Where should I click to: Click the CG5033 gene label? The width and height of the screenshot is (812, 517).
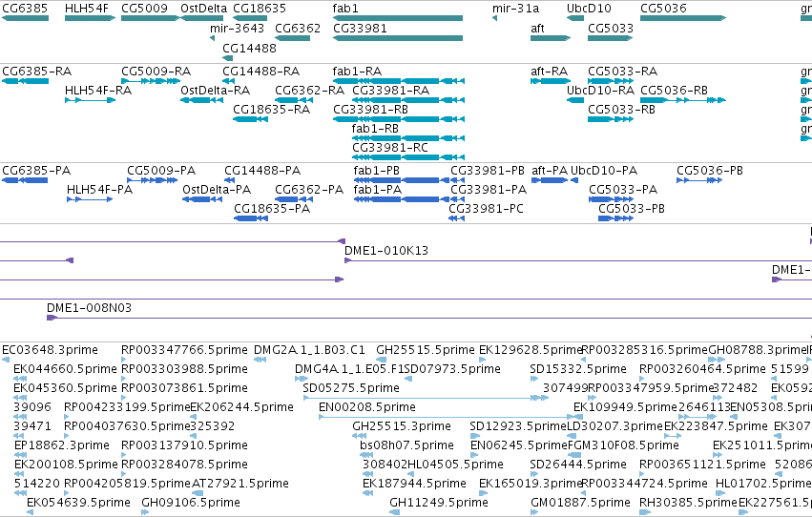[x=611, y=28]
